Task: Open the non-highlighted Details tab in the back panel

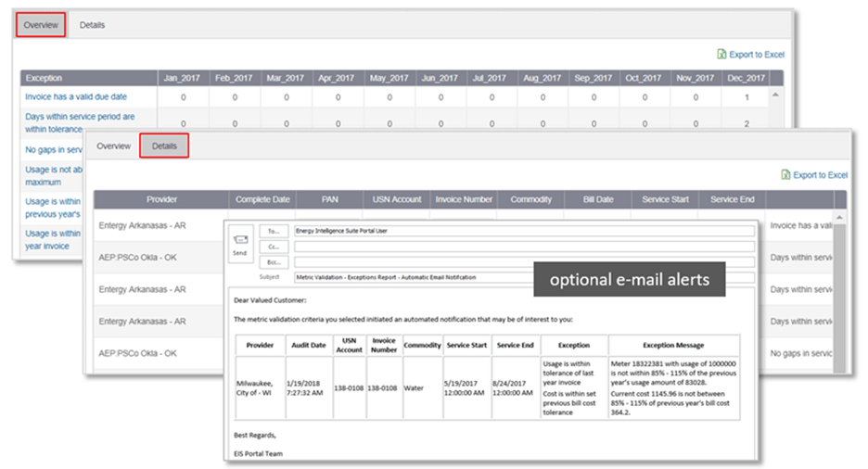Action: (x=92, y=25)
